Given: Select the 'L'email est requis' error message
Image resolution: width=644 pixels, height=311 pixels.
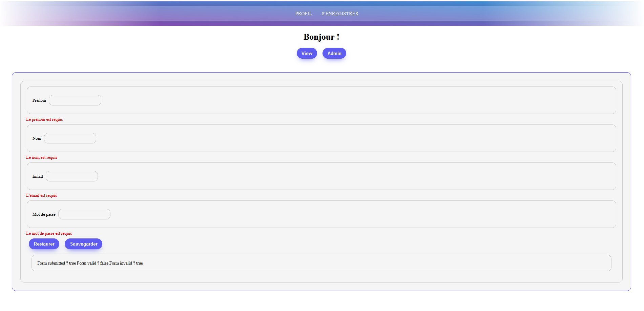Looking at the screenshot, I should point(41,195).
